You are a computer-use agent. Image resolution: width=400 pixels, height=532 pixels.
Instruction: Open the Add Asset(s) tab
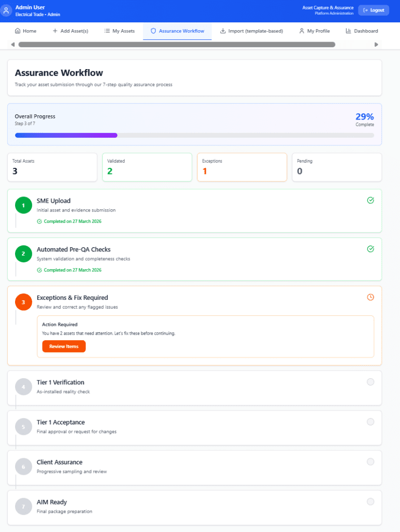coord(71,31)
